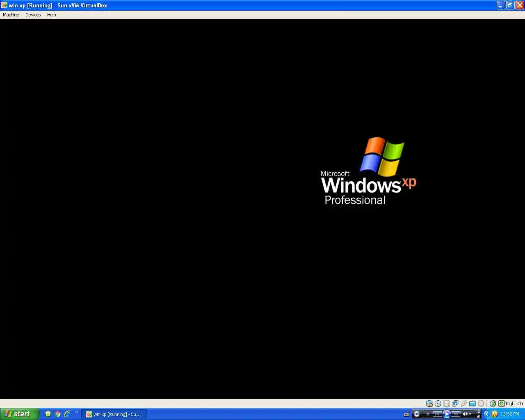Mute the media player toolbar volume

point(465,414)
